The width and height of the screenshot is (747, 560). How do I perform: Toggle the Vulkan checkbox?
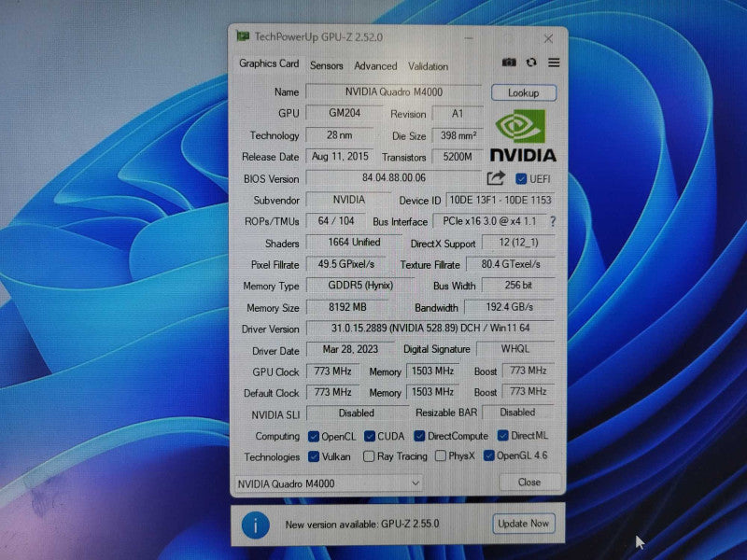tap(314, 456)
